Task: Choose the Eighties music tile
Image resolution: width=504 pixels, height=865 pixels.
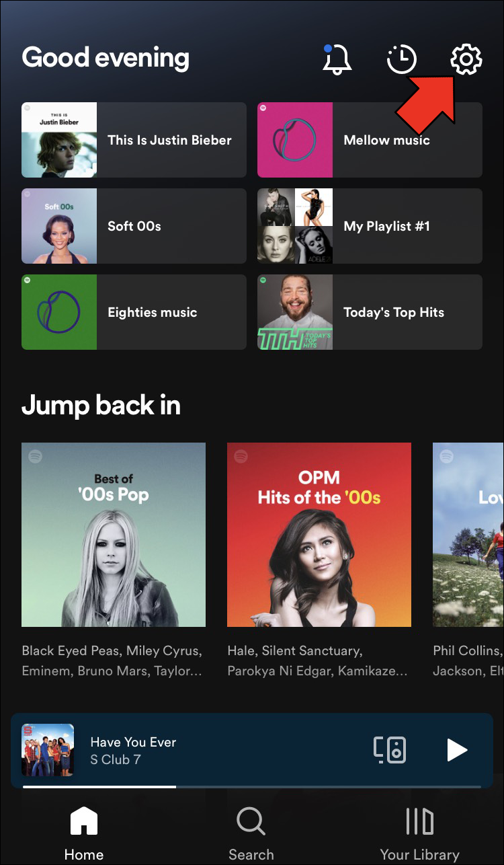Action: [134, 312]
